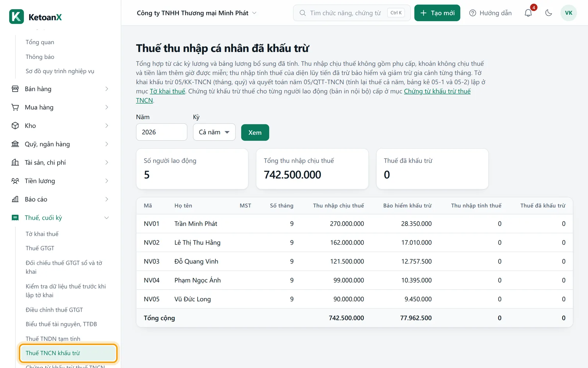588x368 pixels.
Task: Go to Tờ khai thuế menu item
Action: coord(42,234)
